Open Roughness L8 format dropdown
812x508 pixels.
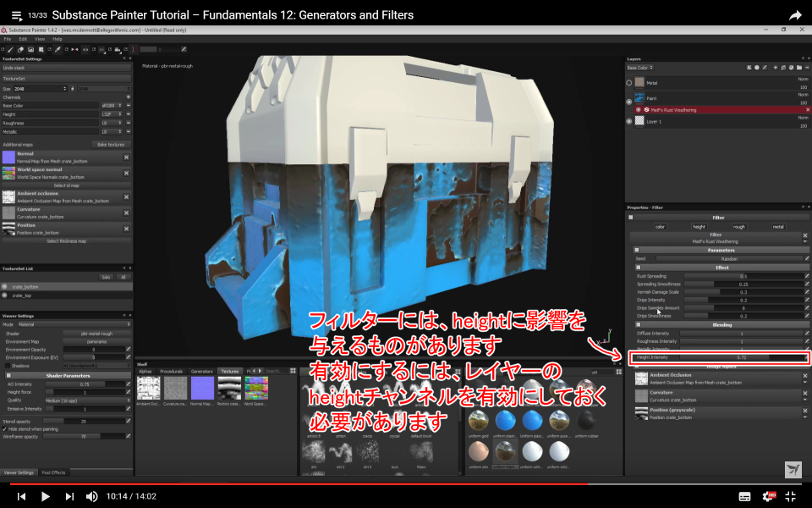point(112,123)
